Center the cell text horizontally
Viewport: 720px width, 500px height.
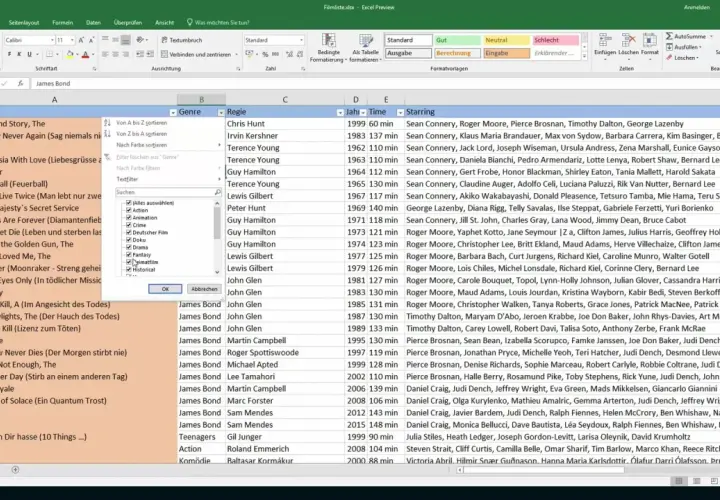pos(115,54)
